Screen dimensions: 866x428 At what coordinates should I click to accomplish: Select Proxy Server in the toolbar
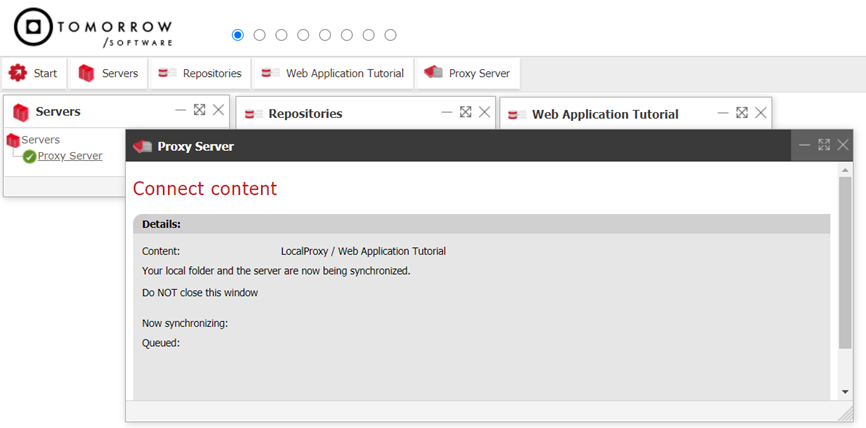pyautogui.click(x=467, y=73)
